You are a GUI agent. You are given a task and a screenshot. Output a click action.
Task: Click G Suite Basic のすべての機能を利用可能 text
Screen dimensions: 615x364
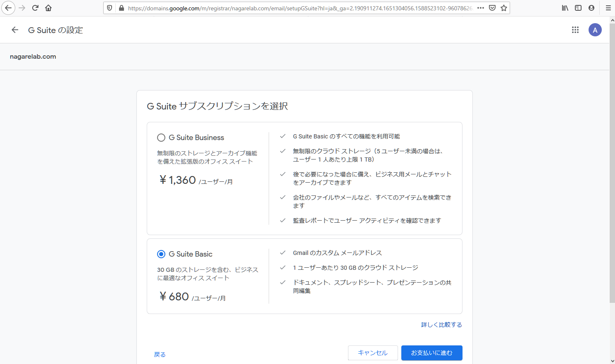346,136
